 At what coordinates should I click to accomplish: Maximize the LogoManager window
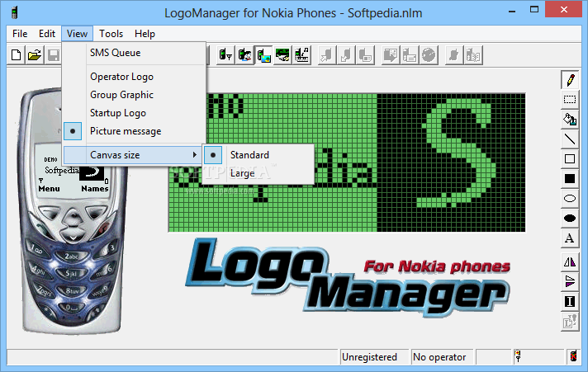click(534, 10)
